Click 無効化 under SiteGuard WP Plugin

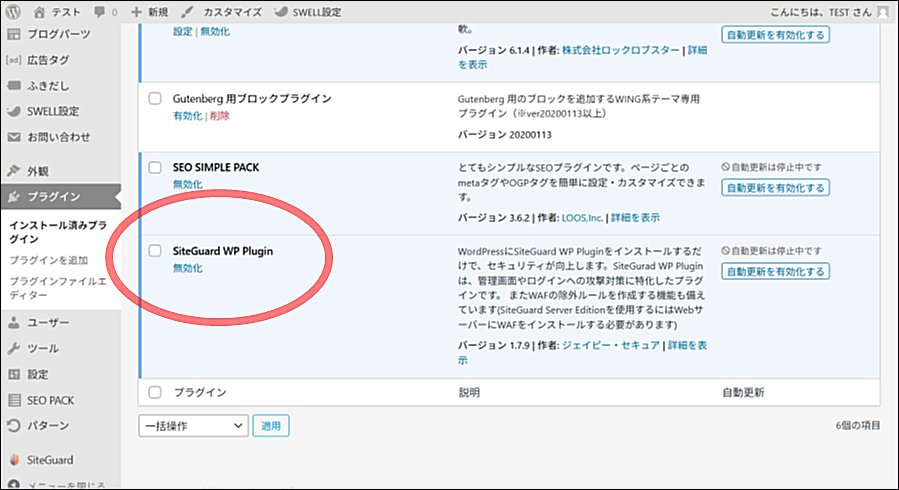[x=187, y=268]
